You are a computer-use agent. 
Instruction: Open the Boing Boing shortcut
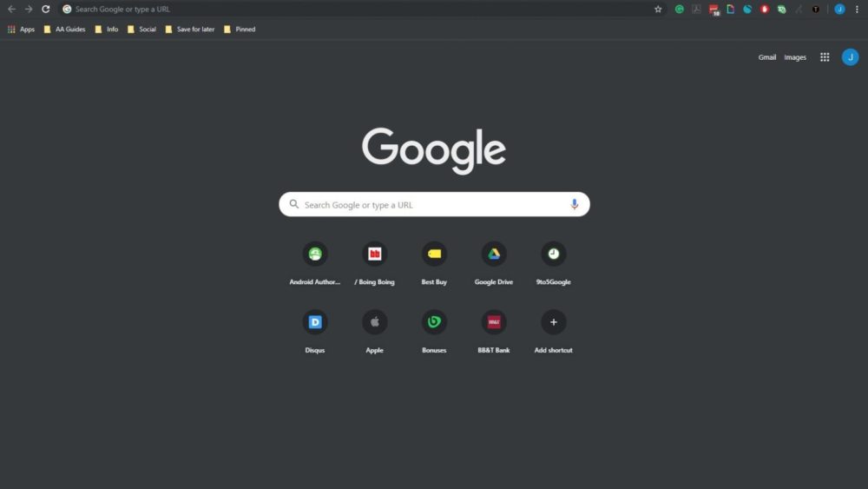tap(375, 264)
